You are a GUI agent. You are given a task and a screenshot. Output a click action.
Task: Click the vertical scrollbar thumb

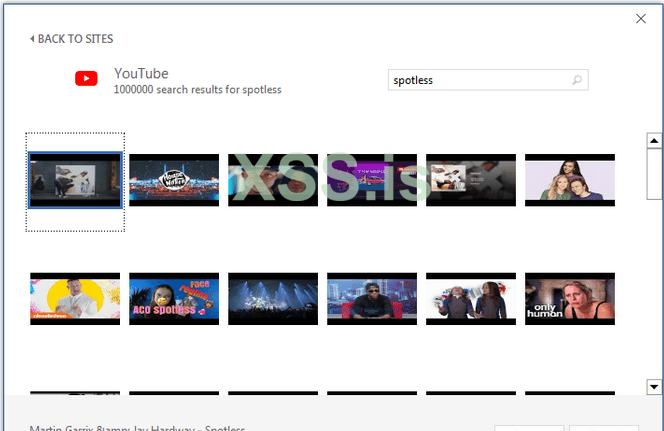[x=654, y=174]
